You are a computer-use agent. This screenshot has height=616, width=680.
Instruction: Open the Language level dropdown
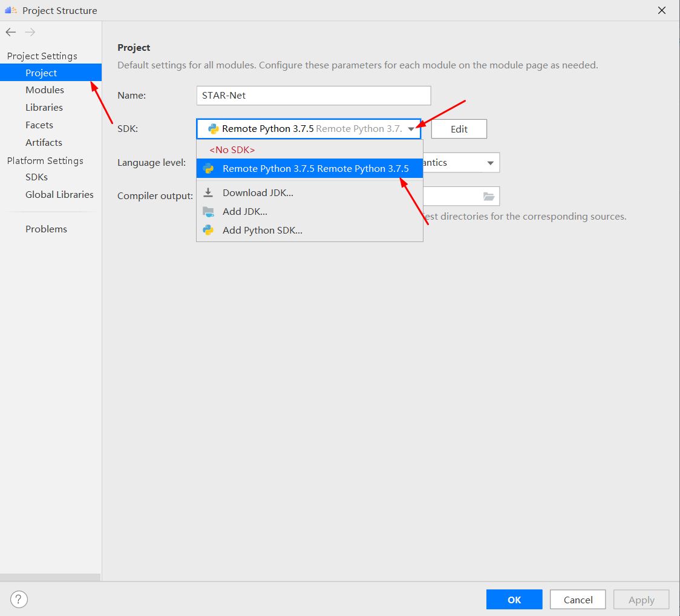coord(490,163)
